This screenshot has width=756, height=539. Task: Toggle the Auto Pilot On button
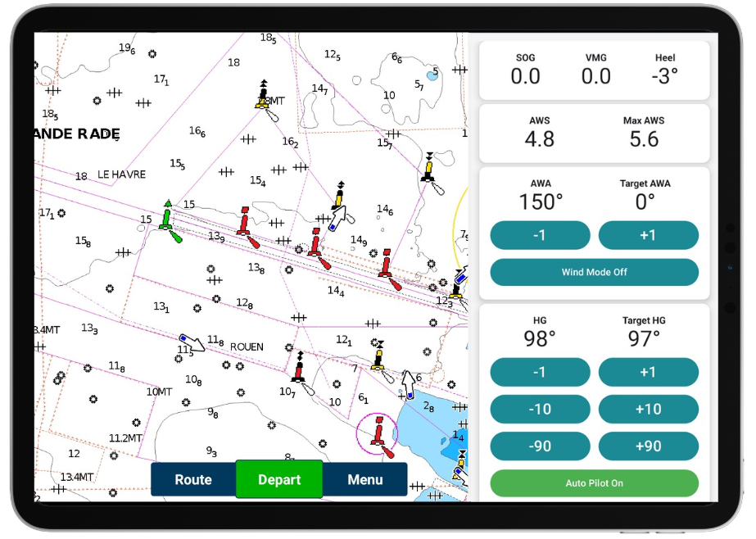pyautogui.click(x=594, y=483)
